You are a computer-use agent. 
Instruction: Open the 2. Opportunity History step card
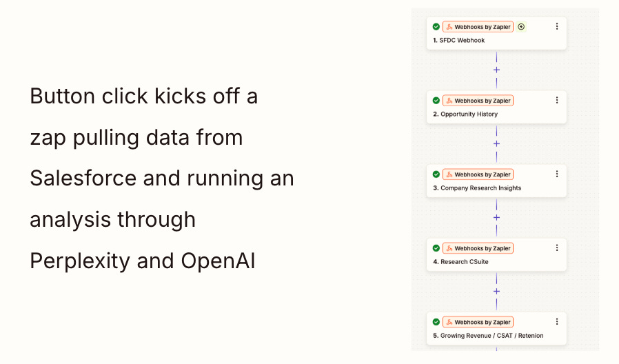pos(496,108)
